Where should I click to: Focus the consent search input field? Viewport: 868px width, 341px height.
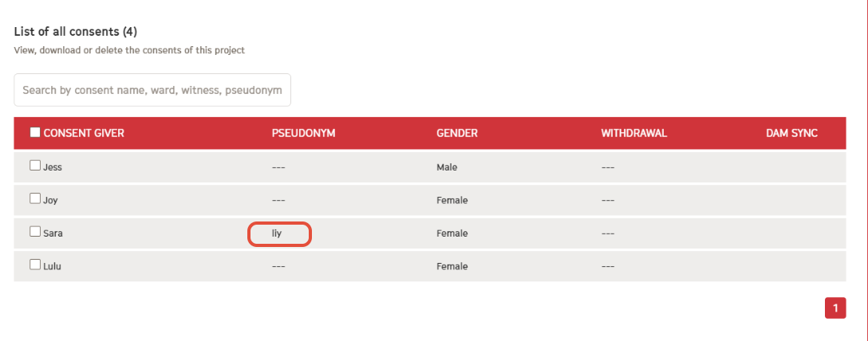[152, 90]
